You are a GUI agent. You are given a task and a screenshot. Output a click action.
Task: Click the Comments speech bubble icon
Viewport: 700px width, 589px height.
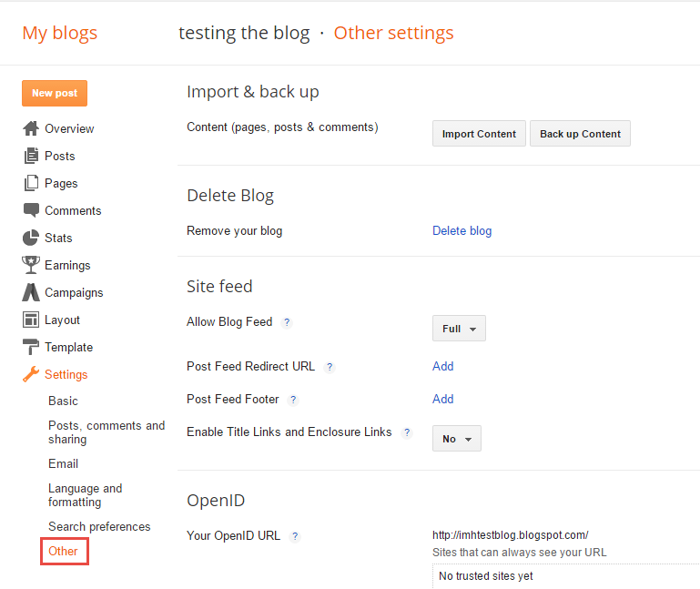(31, 210)
